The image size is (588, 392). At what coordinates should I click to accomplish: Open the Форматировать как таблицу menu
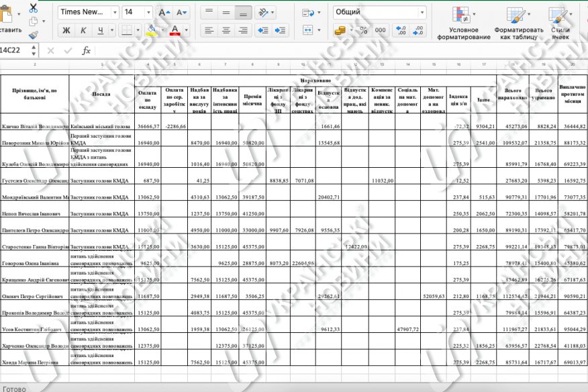pos(519,23)
